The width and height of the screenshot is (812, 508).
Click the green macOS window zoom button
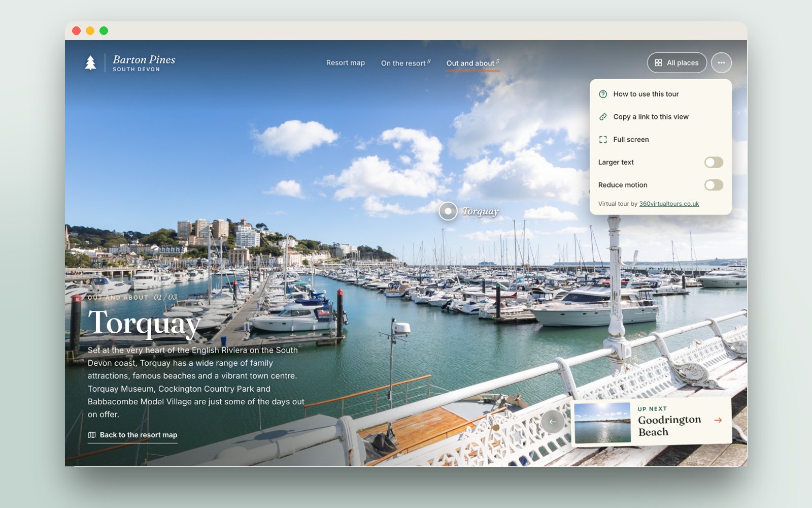click(x=104, y=30)
